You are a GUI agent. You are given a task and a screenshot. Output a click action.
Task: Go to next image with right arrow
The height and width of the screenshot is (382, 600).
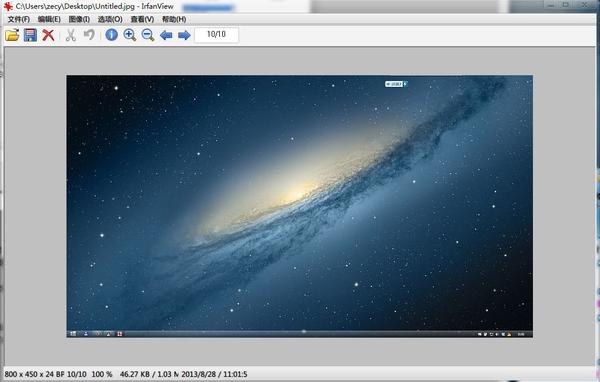click(184, 35)
